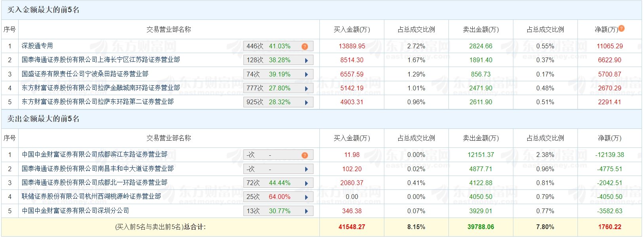Click 买入金额(万) column header in buy table
Image resolution: width=644 pixels, height=237 pixels.
coord(352,30)
